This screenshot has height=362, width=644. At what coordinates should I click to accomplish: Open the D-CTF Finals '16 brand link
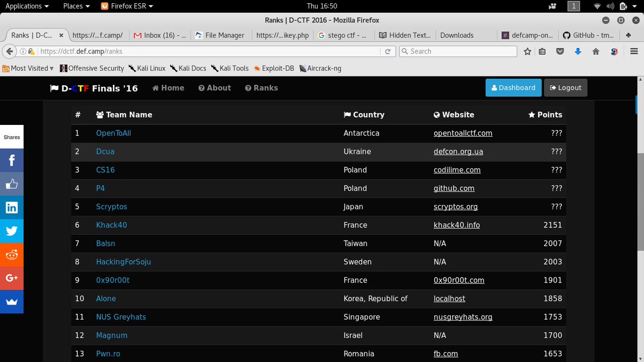coord(94,88)
